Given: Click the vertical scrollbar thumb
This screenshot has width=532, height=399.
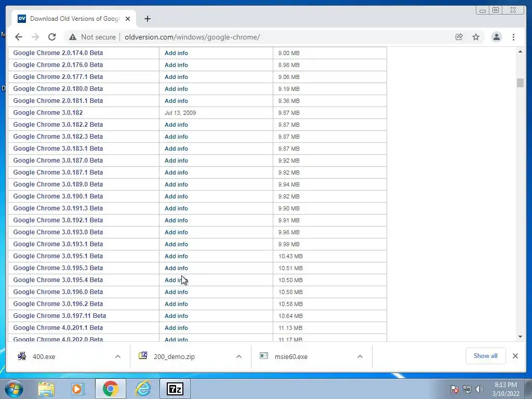Looking at the screenshot, I should click(520, 83).
